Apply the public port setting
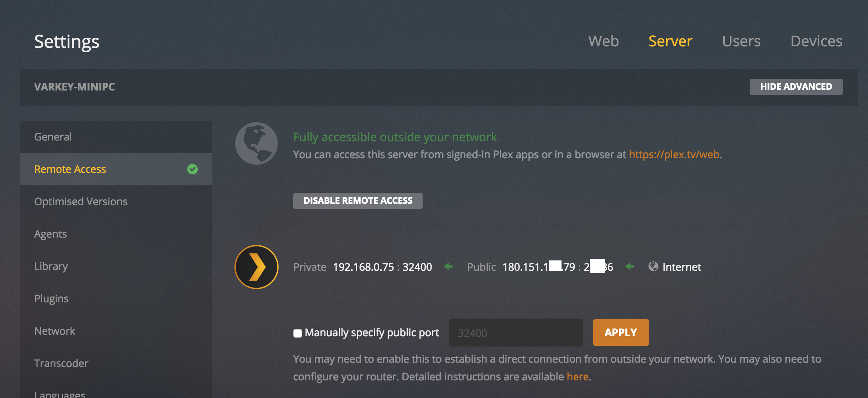868x398 pixels. point(621,333)
